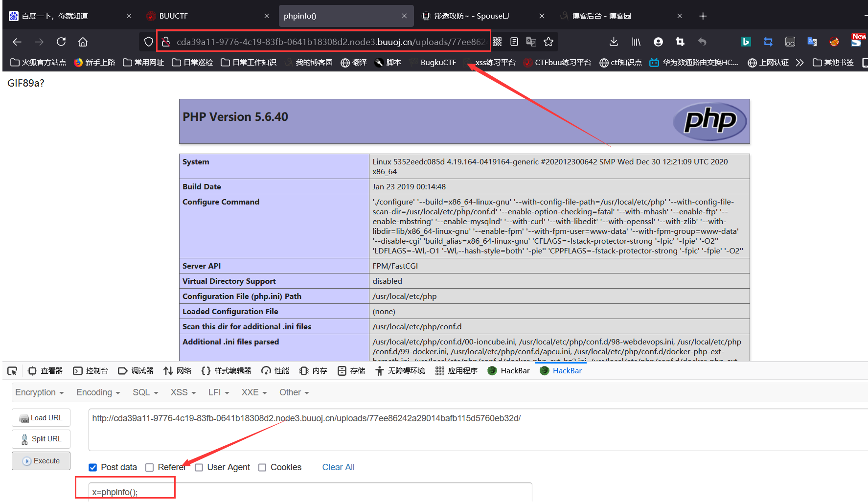
Task: Click the Clear All link
Action: tap(338, 467)
